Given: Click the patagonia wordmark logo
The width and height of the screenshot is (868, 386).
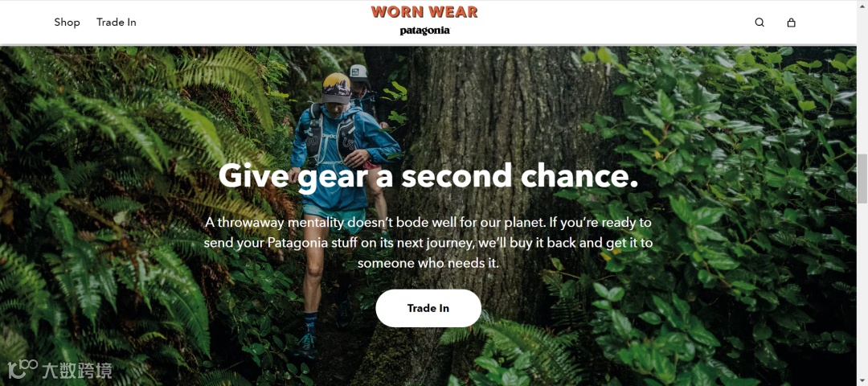Looking at the screenshot, I should coord(424,31).
